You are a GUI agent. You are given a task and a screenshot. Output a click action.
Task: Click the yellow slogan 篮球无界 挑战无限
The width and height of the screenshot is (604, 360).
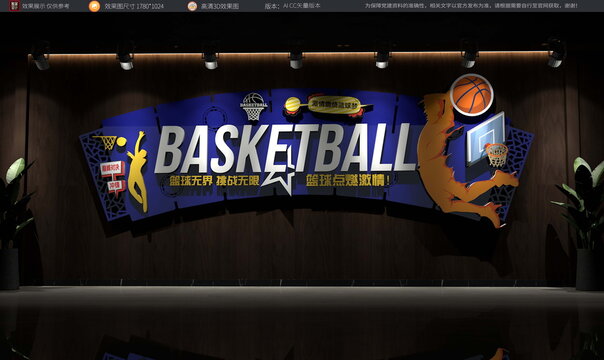215,180
